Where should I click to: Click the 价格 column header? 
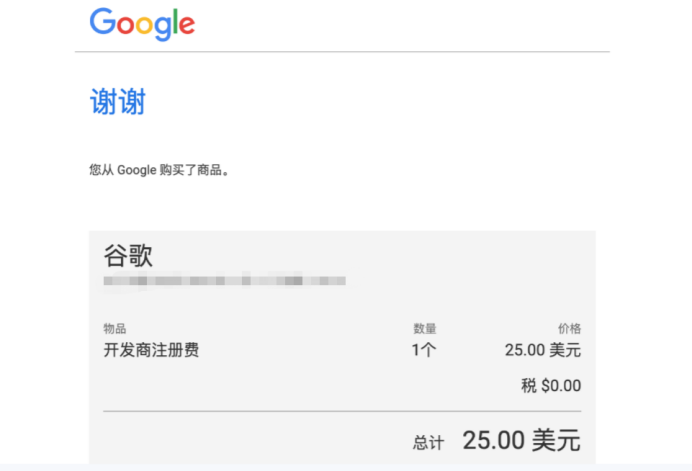pos(569,328)
